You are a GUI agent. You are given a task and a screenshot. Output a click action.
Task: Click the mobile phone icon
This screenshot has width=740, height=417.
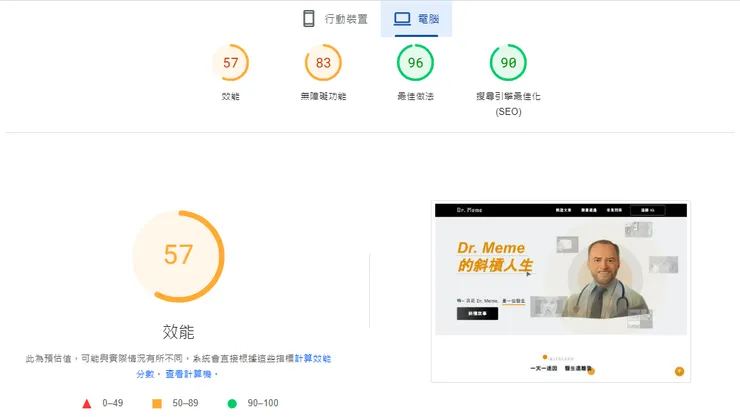309,19
